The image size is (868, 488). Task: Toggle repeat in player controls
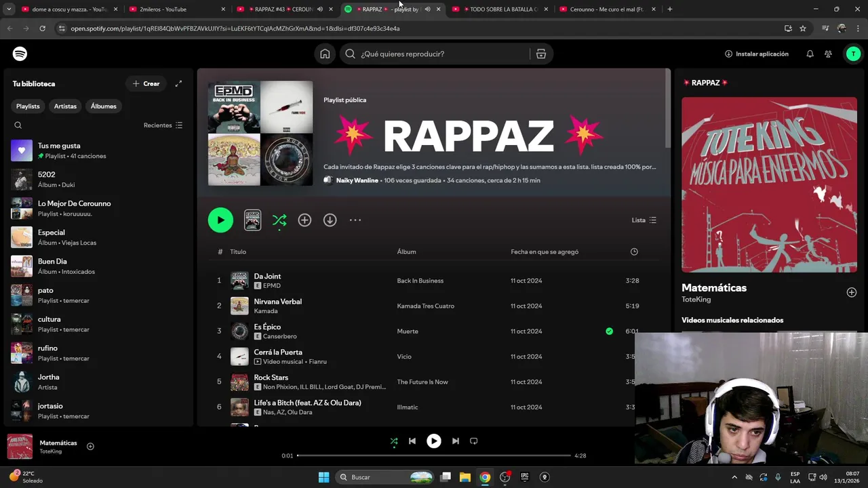[x=474, y=441]
